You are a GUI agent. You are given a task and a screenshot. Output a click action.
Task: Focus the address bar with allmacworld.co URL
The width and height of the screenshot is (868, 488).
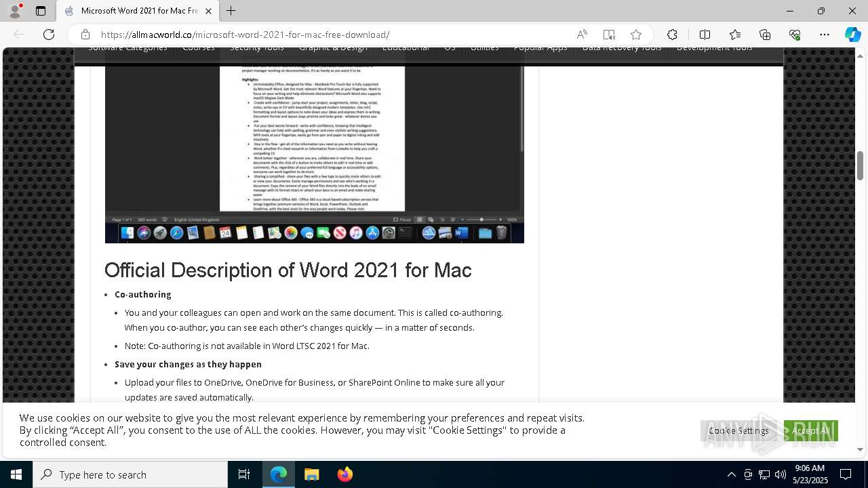pyautogui.click(x=245, y=35)
